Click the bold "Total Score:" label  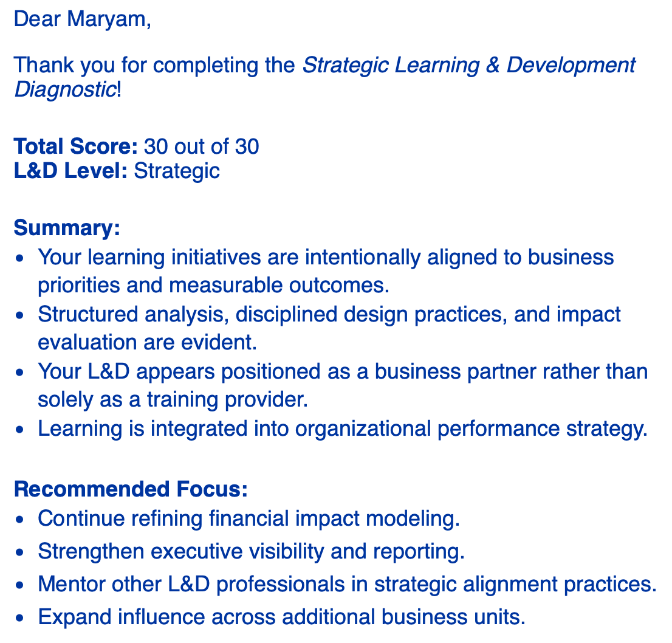point(76,146)
